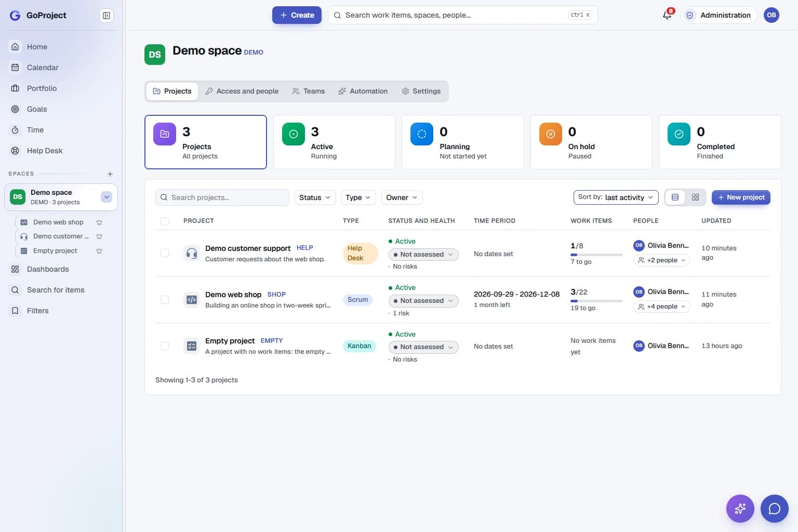This screenshot has width=798, height=532.
Task: Focus the global search work items field
Action: click(462, 15)
